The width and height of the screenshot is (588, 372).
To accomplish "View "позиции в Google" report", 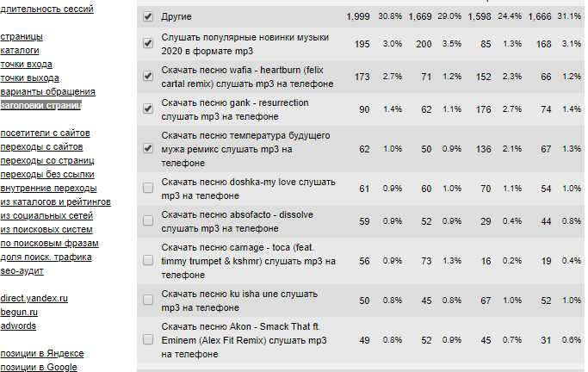I will pos(39,368).
